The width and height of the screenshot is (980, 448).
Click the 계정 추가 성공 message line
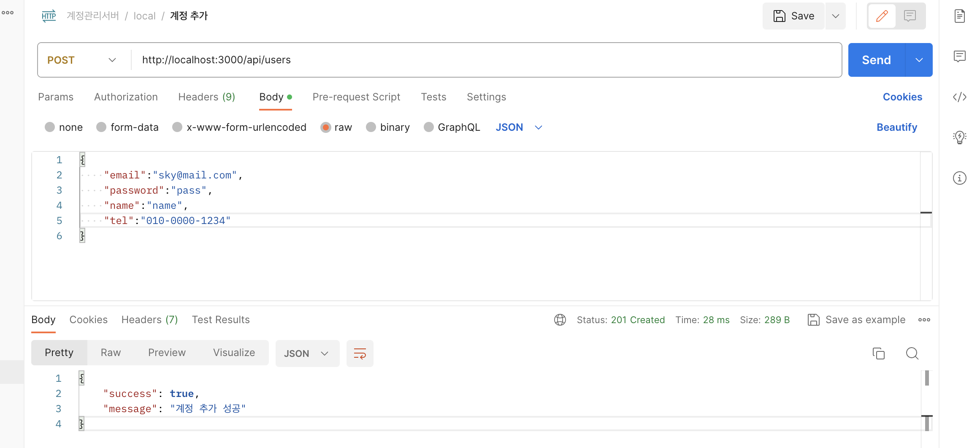click(175, 409)
